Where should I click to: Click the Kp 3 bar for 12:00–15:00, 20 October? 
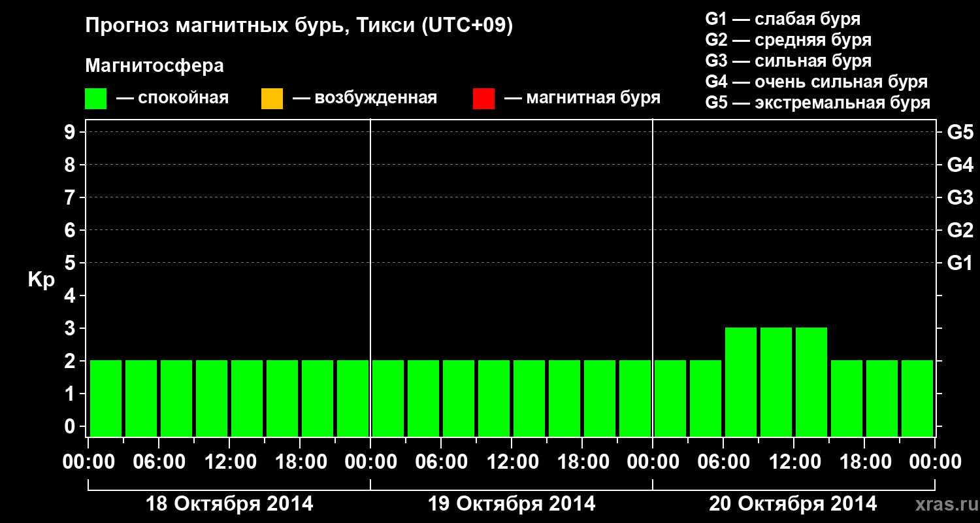coord(811,382)
